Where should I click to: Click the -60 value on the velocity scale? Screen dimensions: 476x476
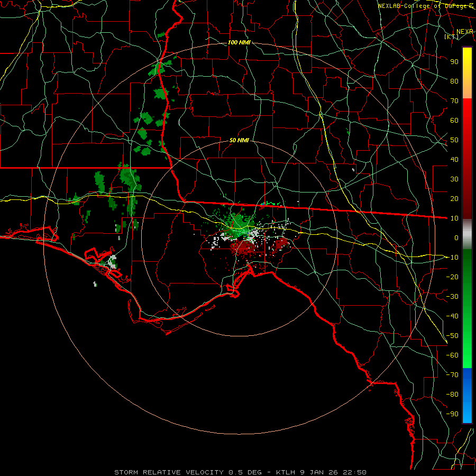[452, 355]
